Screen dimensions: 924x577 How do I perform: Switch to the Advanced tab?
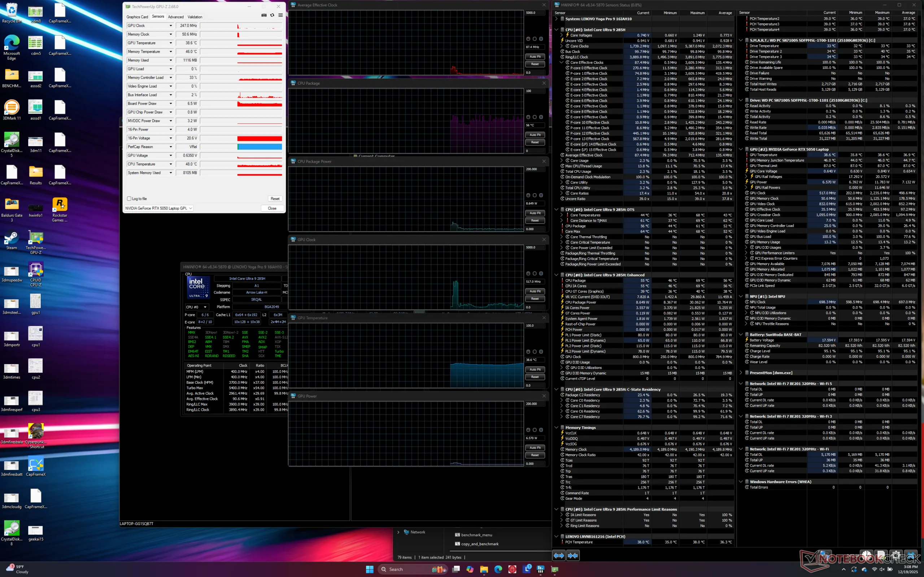(176, 17)
